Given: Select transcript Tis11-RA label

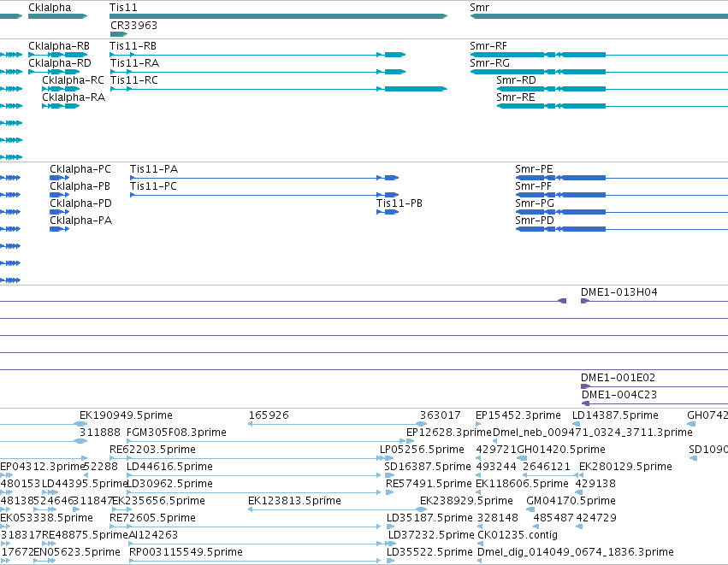Looking at the screenshot, I should (x=134, y=63).
